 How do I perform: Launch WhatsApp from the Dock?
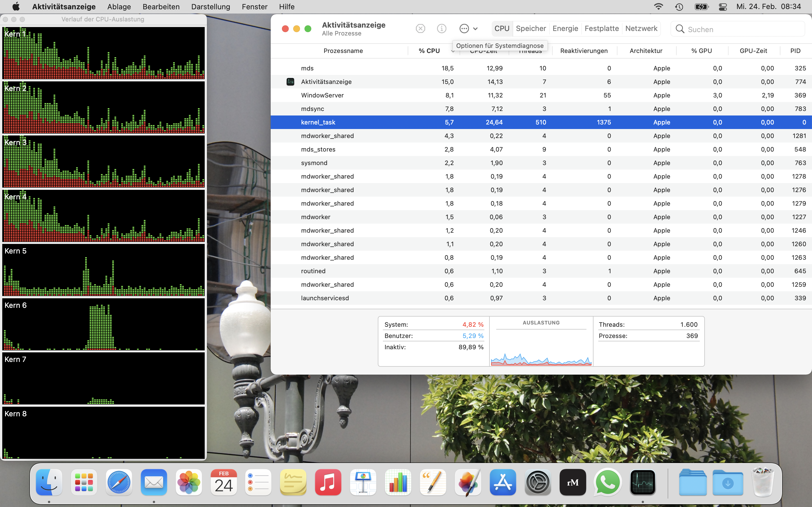607,482
